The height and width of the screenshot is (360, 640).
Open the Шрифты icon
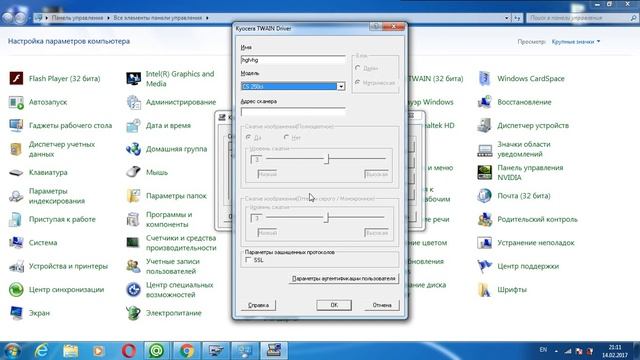[484, 289]
